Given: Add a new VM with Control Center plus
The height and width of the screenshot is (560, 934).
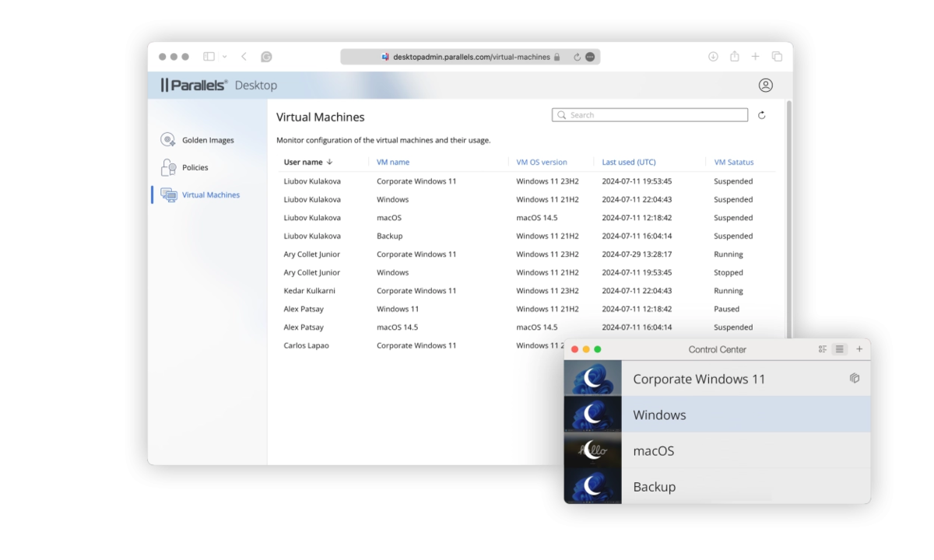Looking at the screenshot, I should pyautogui.click(x=859, y=349).
